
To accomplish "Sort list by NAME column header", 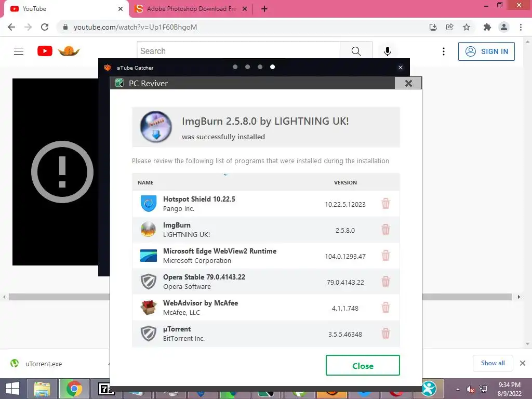I will pyautogui.click(x=145, y=182).
